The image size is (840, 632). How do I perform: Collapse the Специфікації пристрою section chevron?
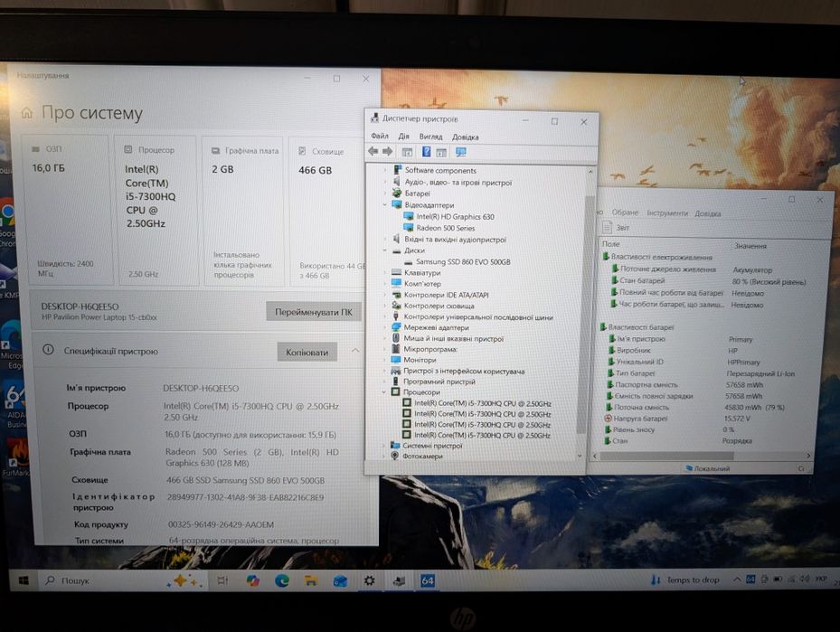click(x=355, y=350)
